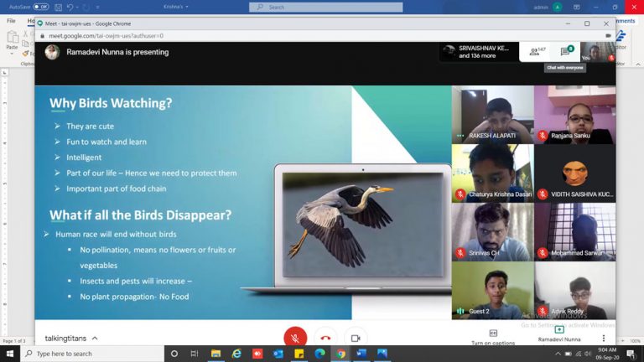Turn on captions
Image resolution: width=644 pixels, height=362 pixels.
pyautogui.click(x=493, y=337)
